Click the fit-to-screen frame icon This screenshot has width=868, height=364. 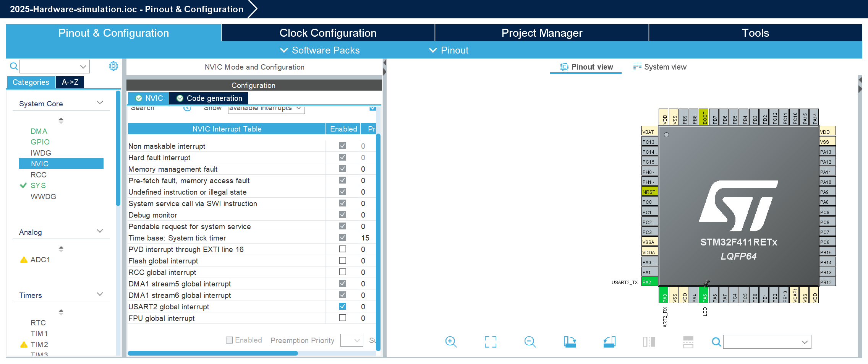491,341
